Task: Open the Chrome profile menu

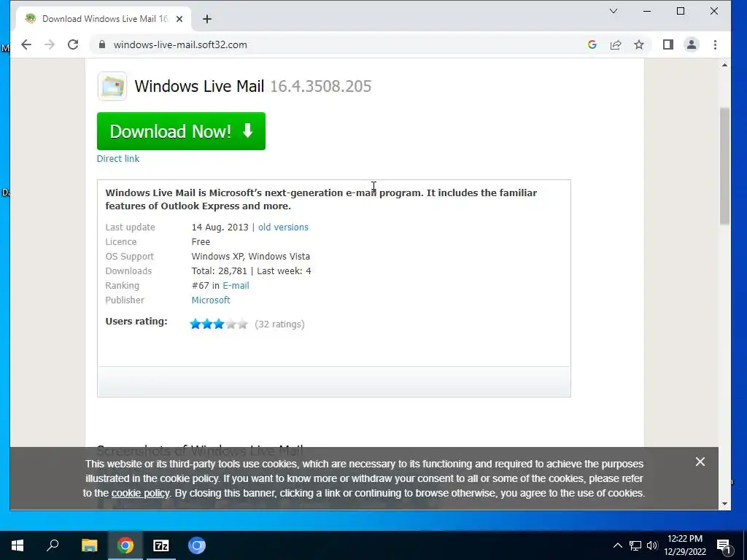Action: pos(692,44)
